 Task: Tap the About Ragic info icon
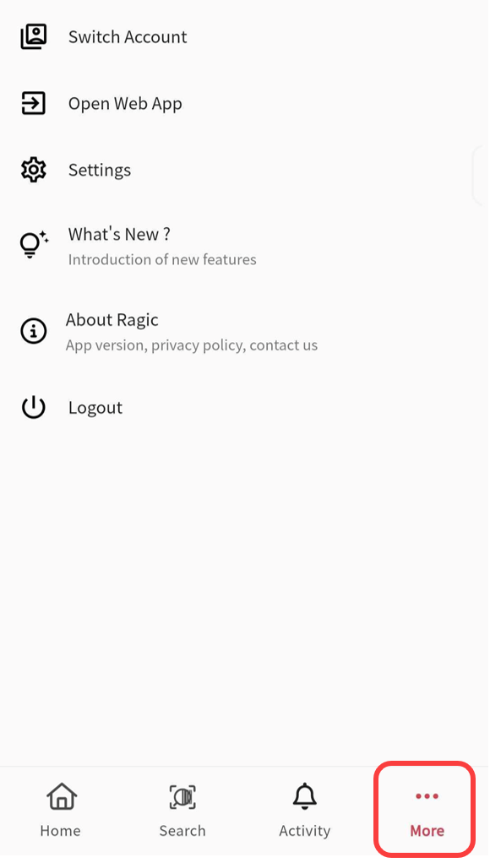pos(33,332)
